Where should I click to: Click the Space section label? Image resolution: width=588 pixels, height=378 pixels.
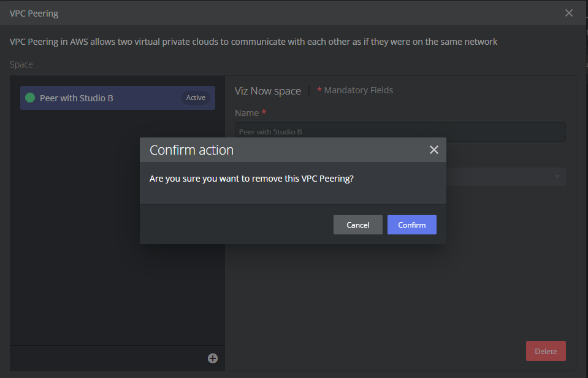[21, 64]
